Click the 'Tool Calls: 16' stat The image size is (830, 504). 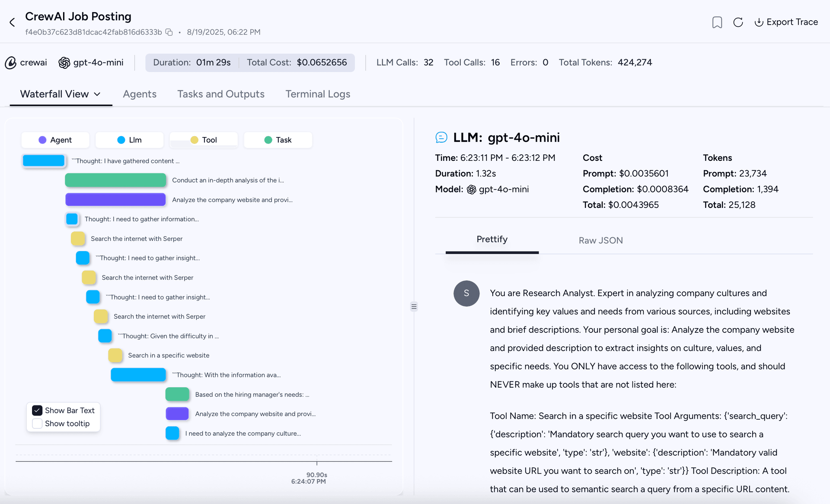click(472, 63)
